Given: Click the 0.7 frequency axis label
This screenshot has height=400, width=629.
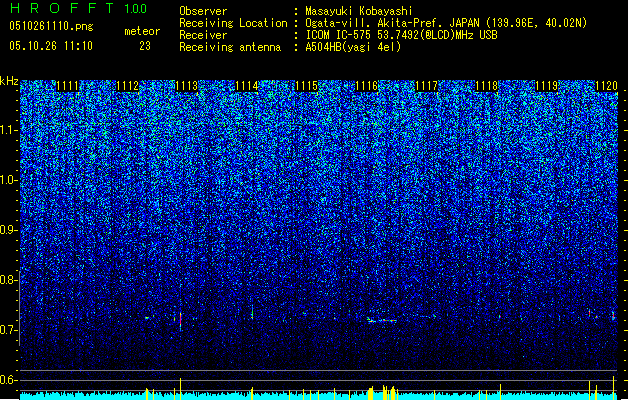Looking at the screenshot, I should pyautogui.click(x=8, y=330).
